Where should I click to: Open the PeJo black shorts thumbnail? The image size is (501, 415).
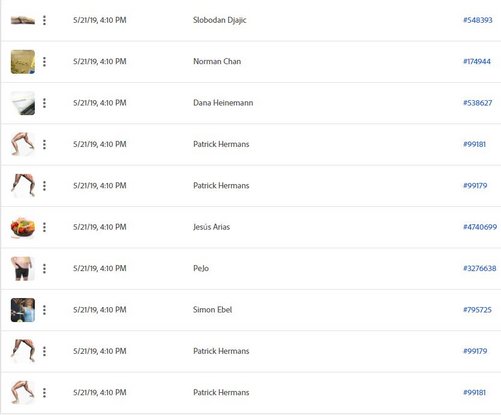[x=23, y=269]
